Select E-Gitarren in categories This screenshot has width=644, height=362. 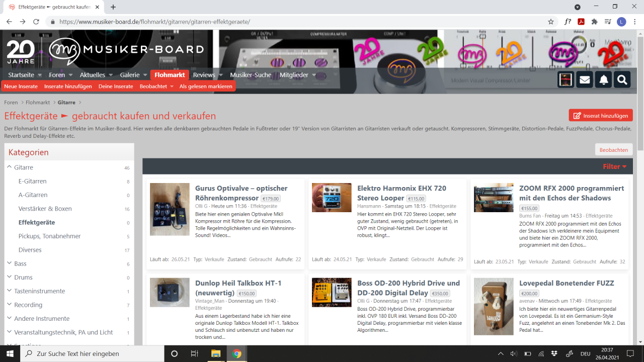pyautogui.click(x=33, y=181)
